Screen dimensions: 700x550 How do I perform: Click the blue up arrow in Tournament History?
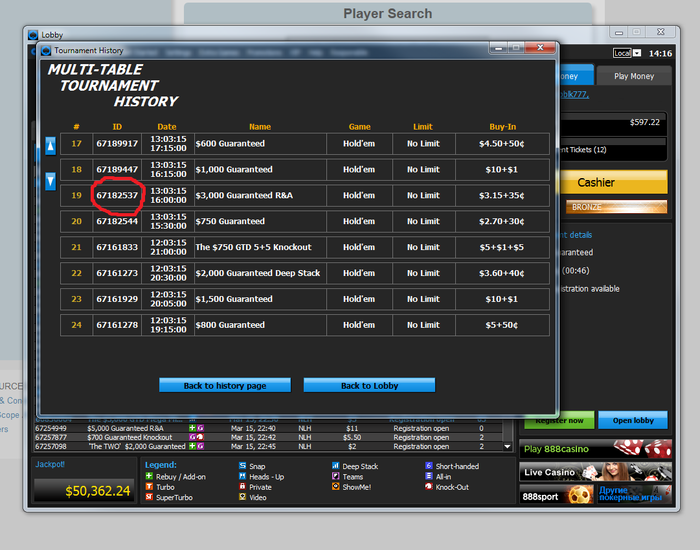[x=50, y=146]
